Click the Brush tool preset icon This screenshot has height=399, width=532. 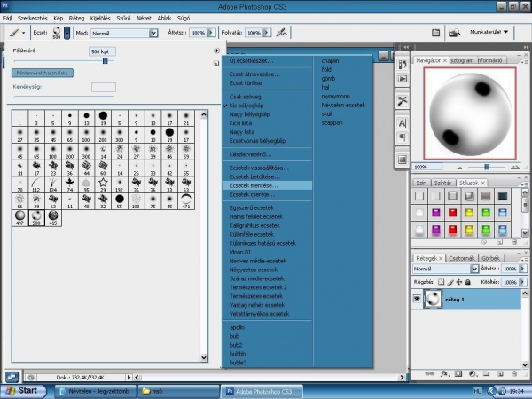tap(14, 33)
